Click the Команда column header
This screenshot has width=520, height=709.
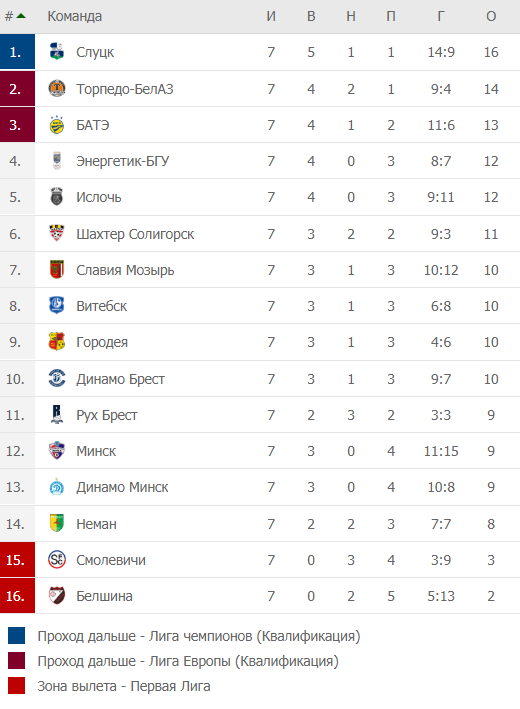75,16
